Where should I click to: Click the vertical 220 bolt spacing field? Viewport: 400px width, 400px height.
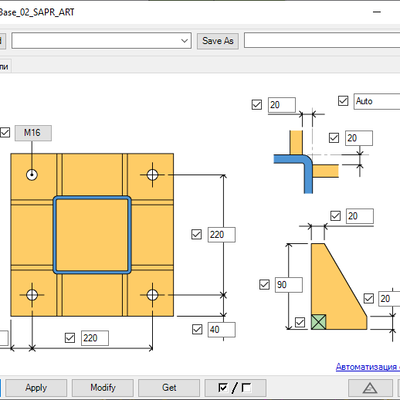click(x=222, y=235)
